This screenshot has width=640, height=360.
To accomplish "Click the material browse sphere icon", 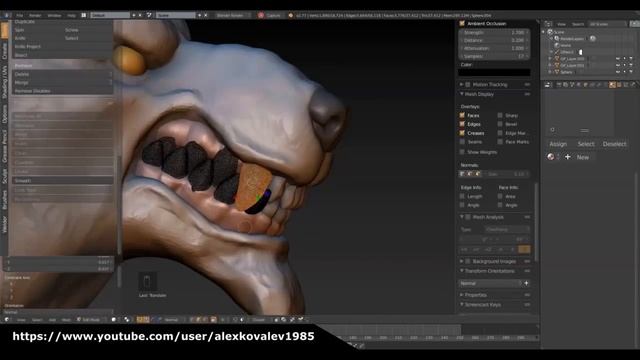I will tap(551, 157).
